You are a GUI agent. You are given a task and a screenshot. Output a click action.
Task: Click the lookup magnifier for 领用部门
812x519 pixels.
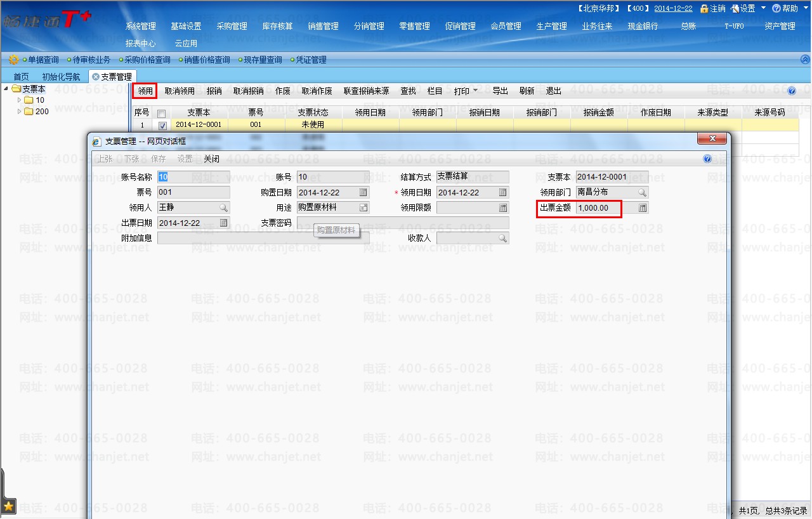(643, 192)
